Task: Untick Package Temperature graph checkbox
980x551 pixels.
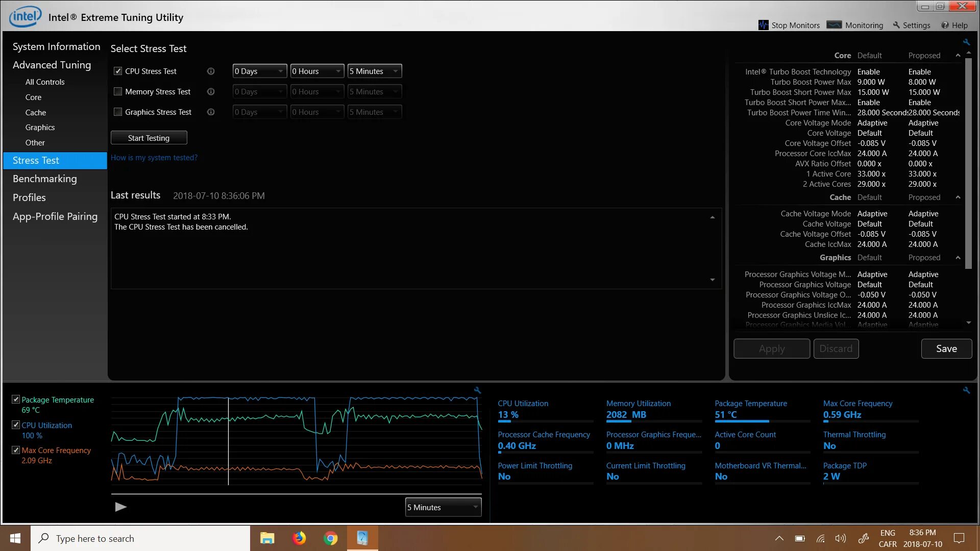Action: 16,399
